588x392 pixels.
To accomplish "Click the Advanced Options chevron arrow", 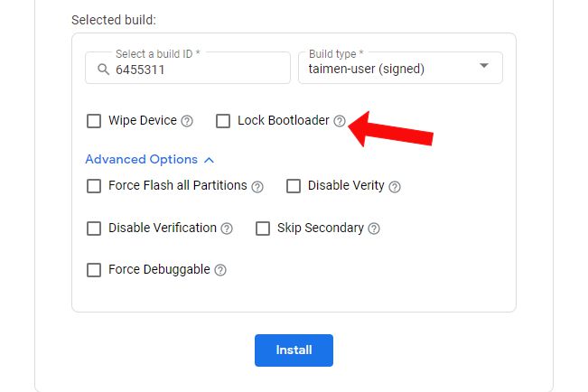I will click(x=210, y=160).
